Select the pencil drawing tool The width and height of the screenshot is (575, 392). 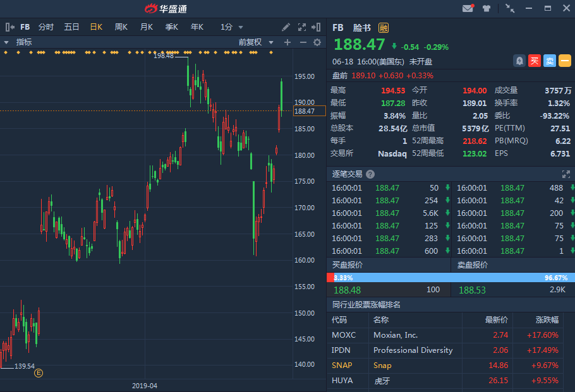286,27
